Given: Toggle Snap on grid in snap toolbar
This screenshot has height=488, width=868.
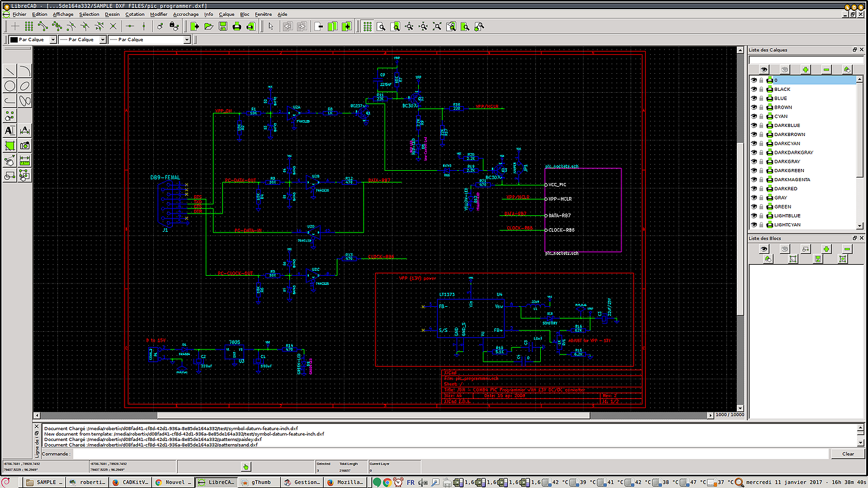Looking at the screenshot, I should [29, 26].
